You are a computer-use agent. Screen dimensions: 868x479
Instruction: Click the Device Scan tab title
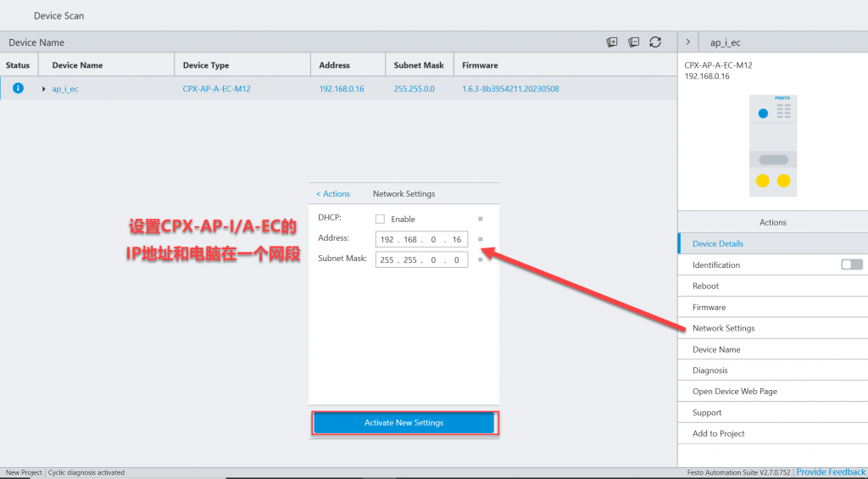(x=58, y=15)
